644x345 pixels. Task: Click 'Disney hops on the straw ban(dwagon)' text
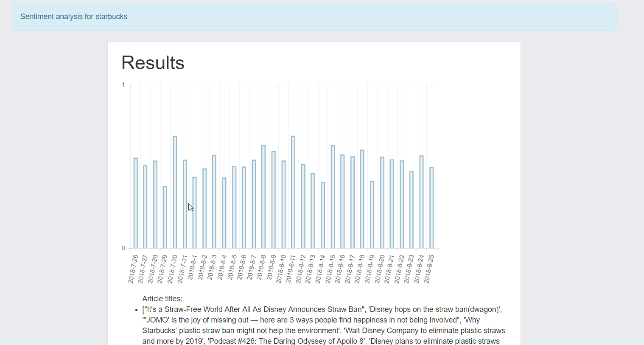coord(435,309)
